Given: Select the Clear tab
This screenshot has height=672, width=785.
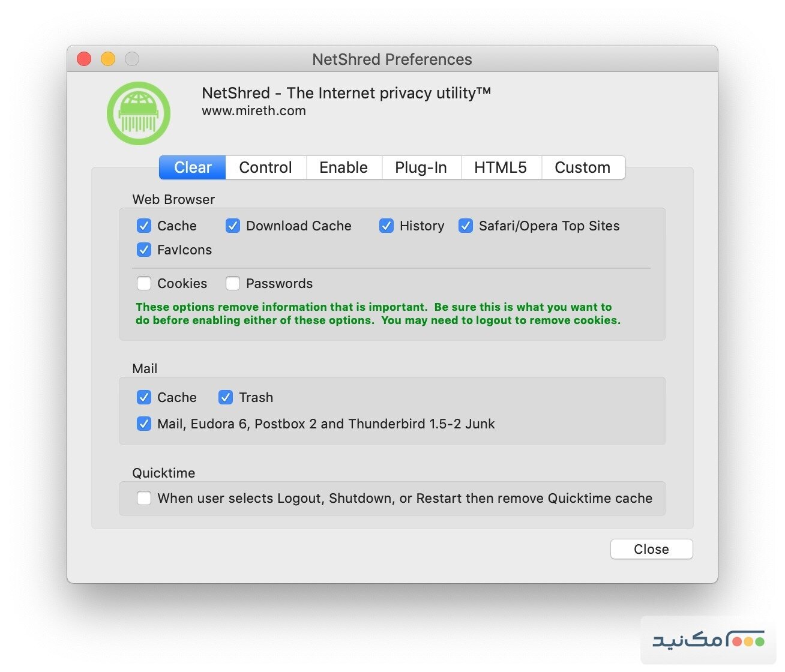Looking at the screenshot, I should tap(193, 167).
